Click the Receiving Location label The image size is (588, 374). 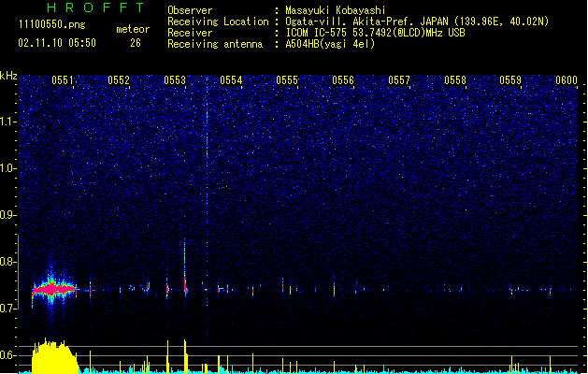218,22
